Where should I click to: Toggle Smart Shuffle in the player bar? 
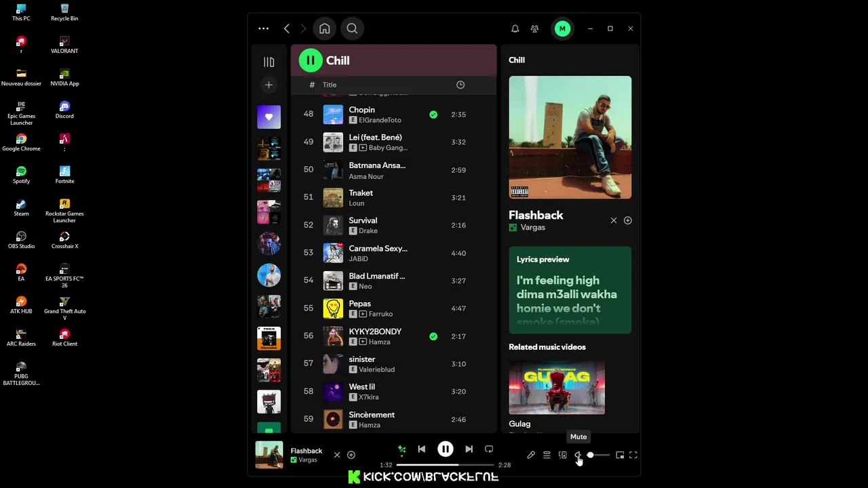click(x=402, y=449)
